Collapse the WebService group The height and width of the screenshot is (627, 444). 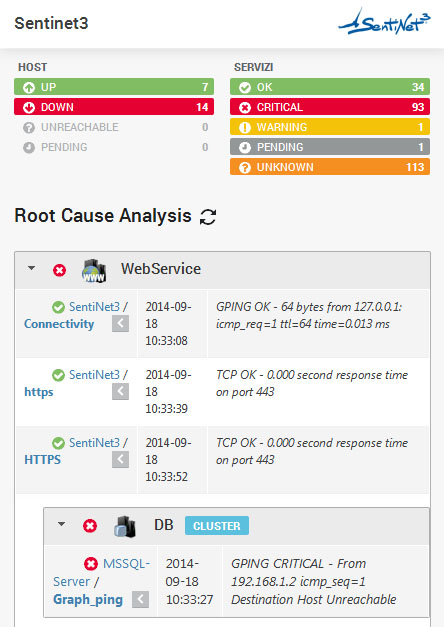click(x=32, y=268)
